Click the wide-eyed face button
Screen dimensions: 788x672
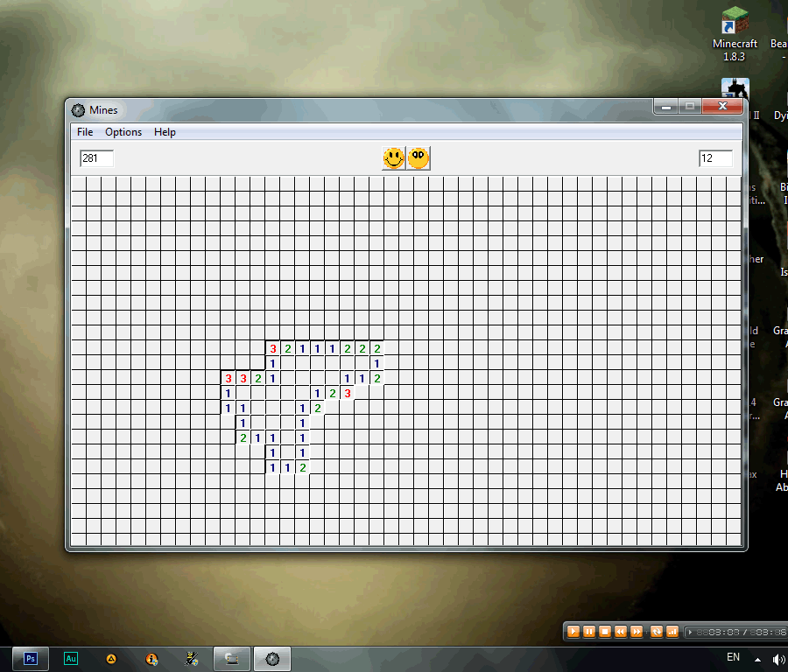tap(419, 158)
